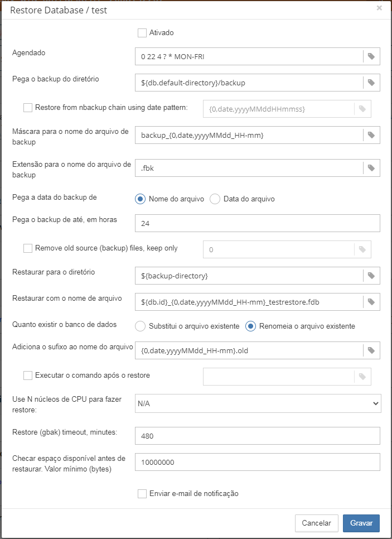This screenshot has height=539, width=392.
Task: Select the Data do arquivo radio option
Action: [x=215, y=199]
